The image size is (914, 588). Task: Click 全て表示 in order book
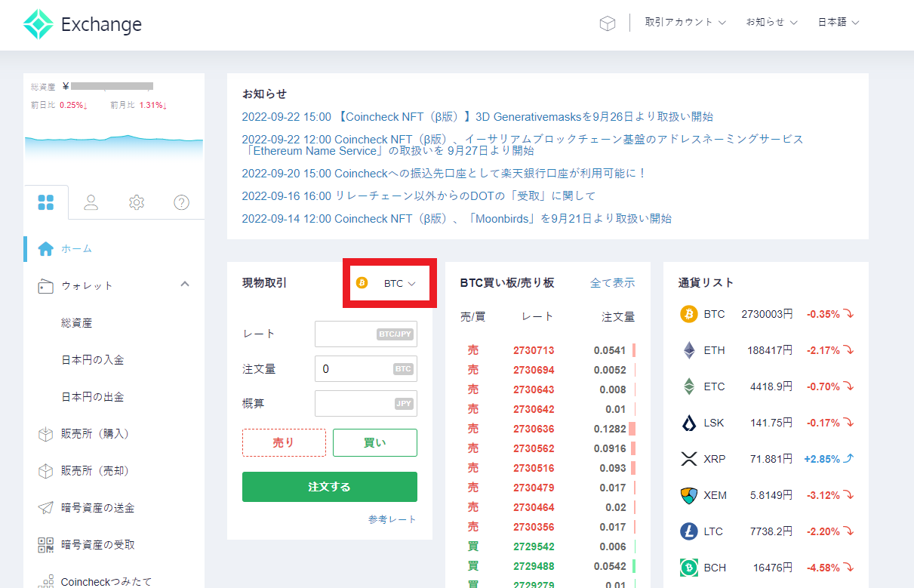[612, 282]
